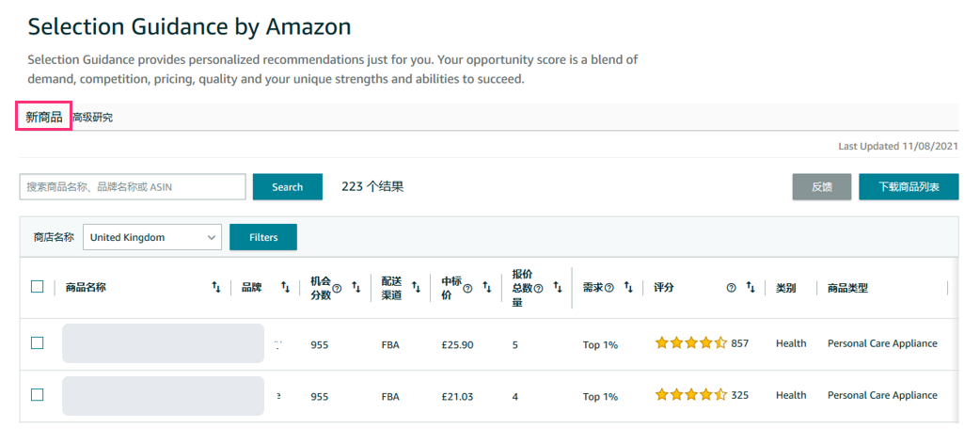Check the £25.90 product row checkbox
This screenshot has width=980, height=444.
pos(38,342)
